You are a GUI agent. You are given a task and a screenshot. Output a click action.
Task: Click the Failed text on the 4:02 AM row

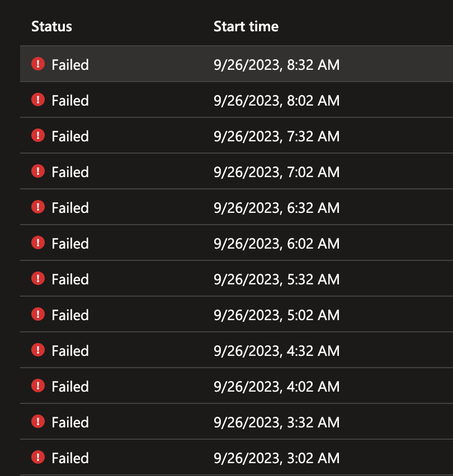point(70,387)
